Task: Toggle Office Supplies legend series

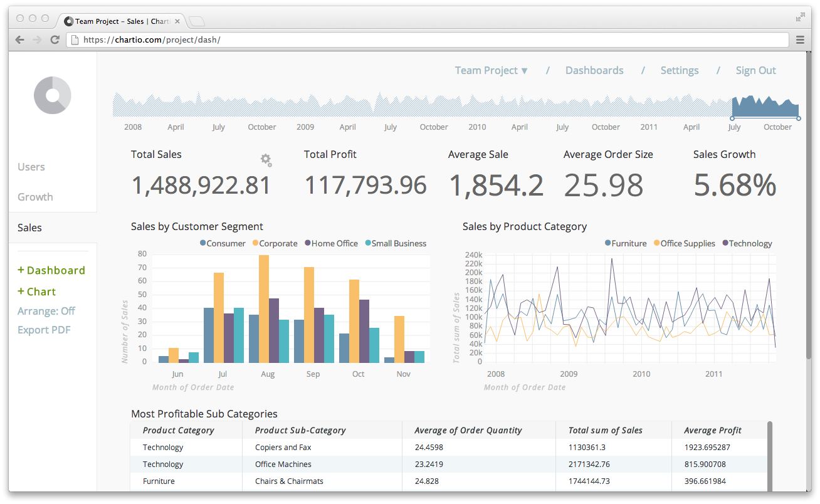Action: click(684, 243)
